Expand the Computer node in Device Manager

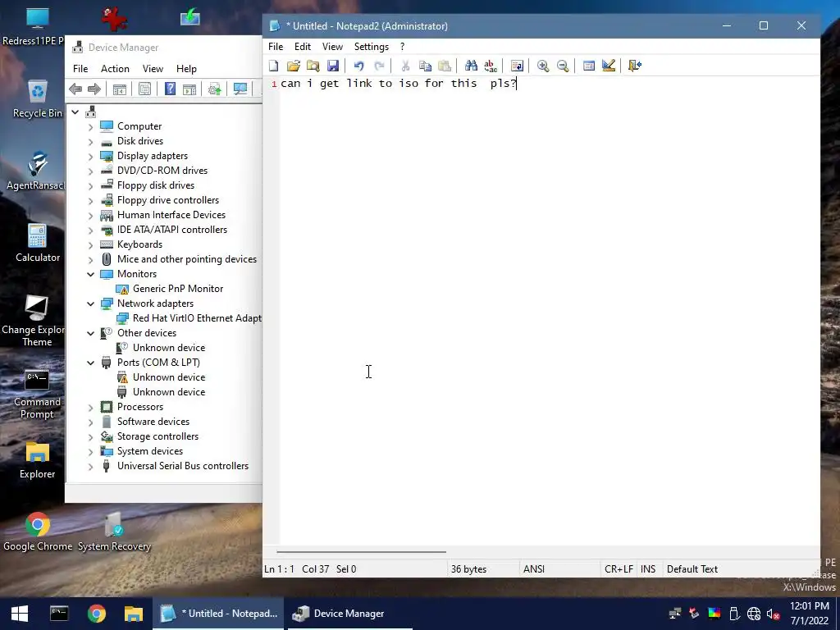pyautogui.click(x=90, y=127)
